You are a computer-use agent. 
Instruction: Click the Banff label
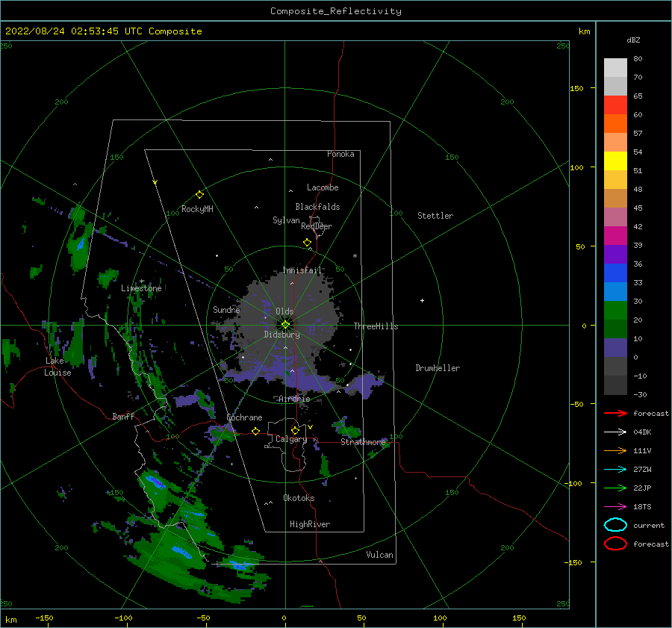pos(123,416)
